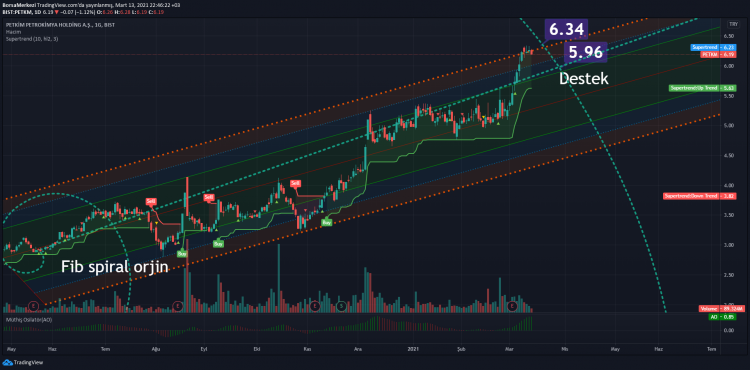Click the Ara label on the time axis
Screen dimensions: 750x370
pyautogui.click(x=359, y=349)
